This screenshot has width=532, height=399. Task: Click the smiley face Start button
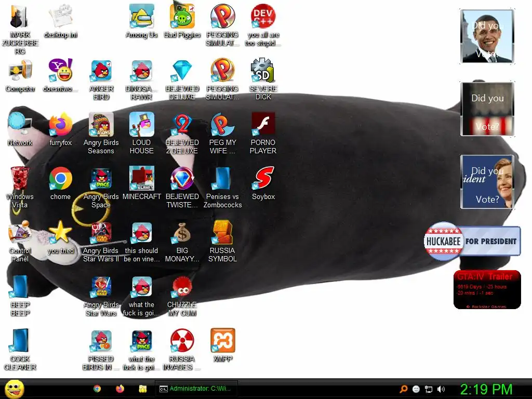[x=14, y=389]
